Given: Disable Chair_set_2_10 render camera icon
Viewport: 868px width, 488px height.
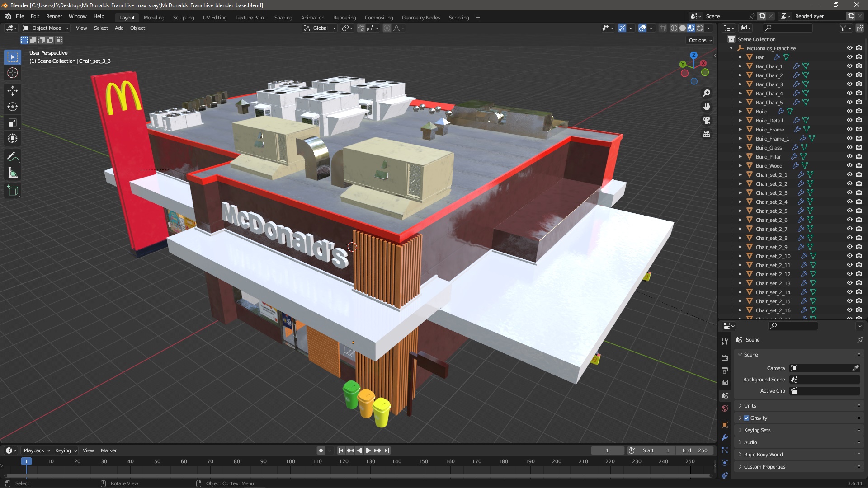Looking at the screenshot, I should pyautogui.click(x=859, y=256).
